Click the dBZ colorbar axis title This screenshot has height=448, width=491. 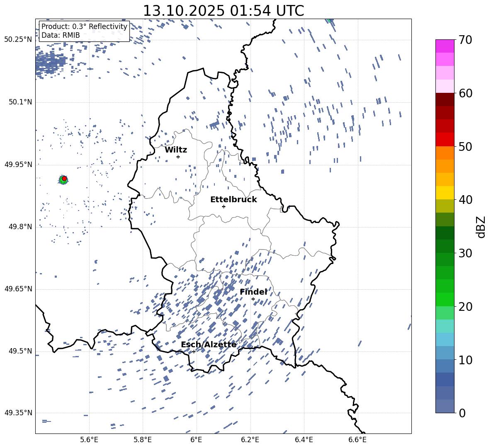tap(481, 227)
